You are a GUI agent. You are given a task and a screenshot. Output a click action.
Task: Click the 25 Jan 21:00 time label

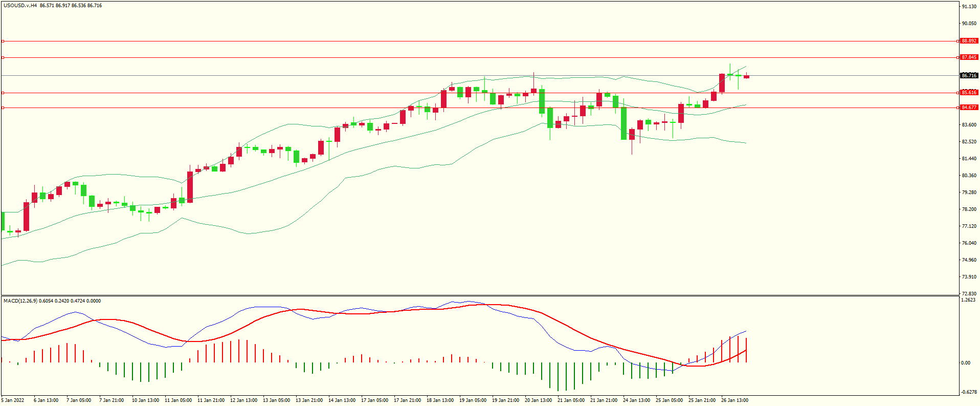(x=702, y=400)
